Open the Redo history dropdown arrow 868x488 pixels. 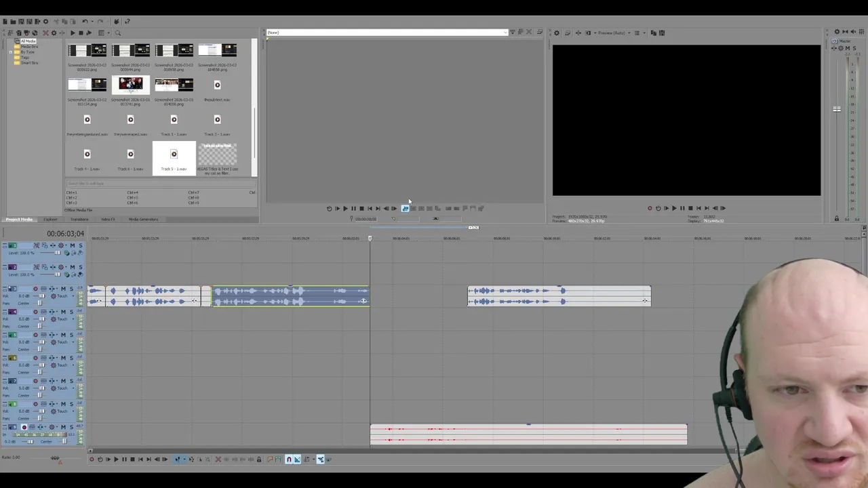coord(107,22)
